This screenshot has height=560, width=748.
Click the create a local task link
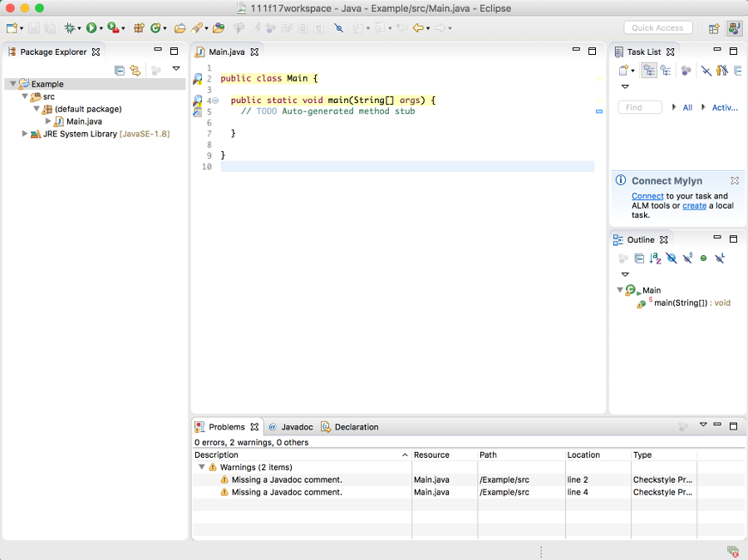[x=694, y=205]
